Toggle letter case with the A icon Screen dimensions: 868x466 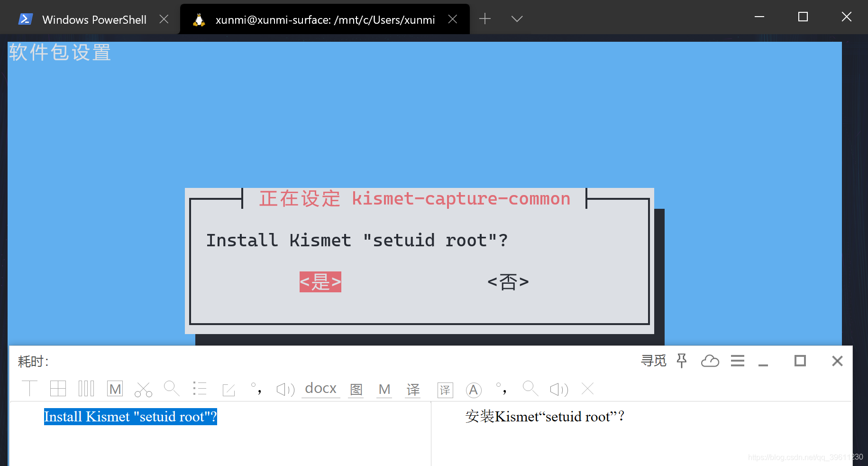click(473, 389)
